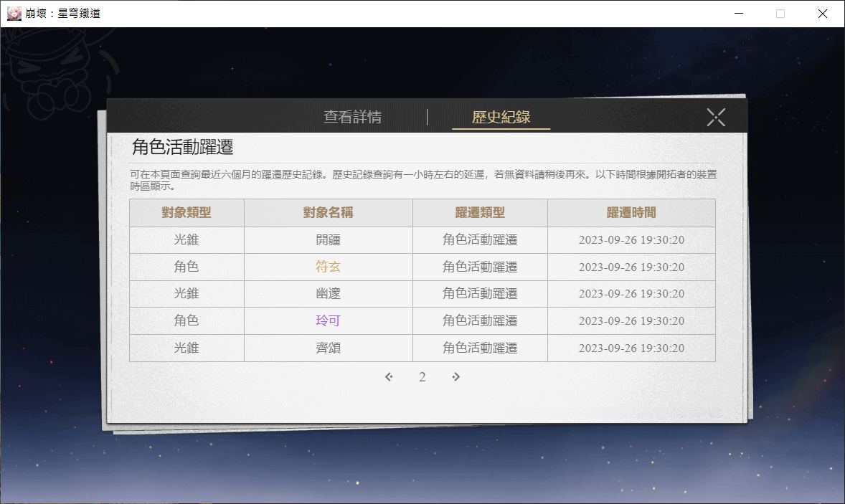Click the 對象名稱 column header
Image resolution: width=845 pixels, height=504 pixels.
(329, 213)
